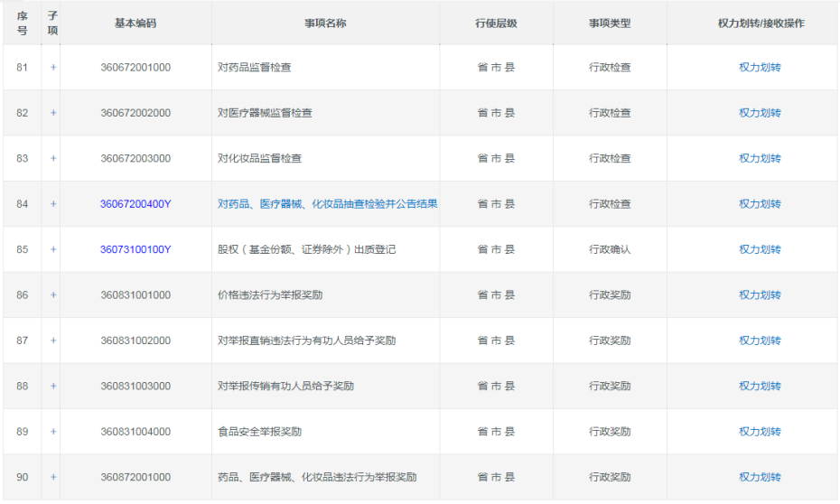Screen dimensions: 840x504
Task: Click 权力划转 for 食品安全举报奖励
Action: [760, 432]
